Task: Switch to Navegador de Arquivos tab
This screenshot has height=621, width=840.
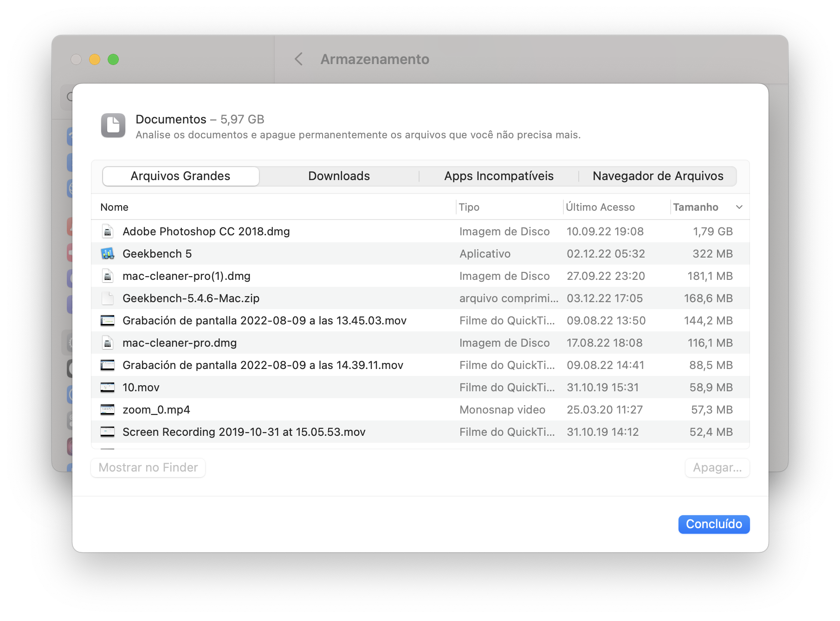Action: (658, 176)
